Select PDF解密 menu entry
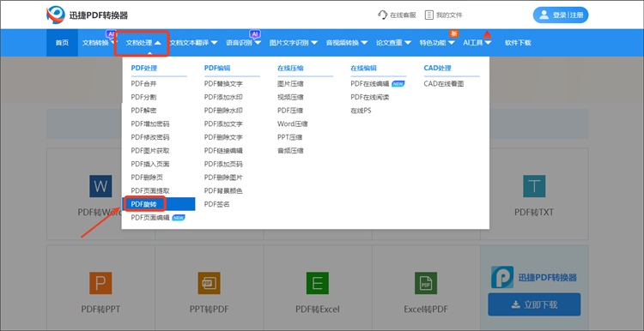The image size is (644, 331). click(x=143, y=111)
